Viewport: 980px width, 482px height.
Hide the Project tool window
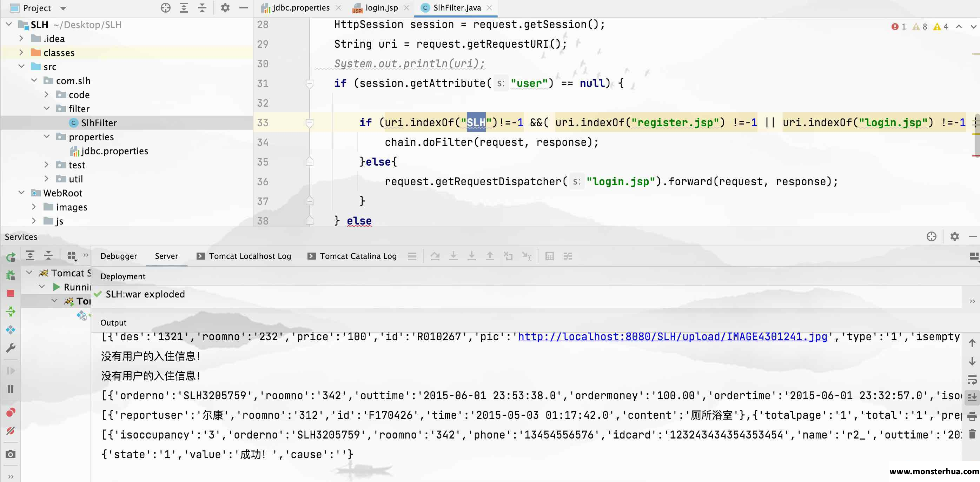coord(244,8)
